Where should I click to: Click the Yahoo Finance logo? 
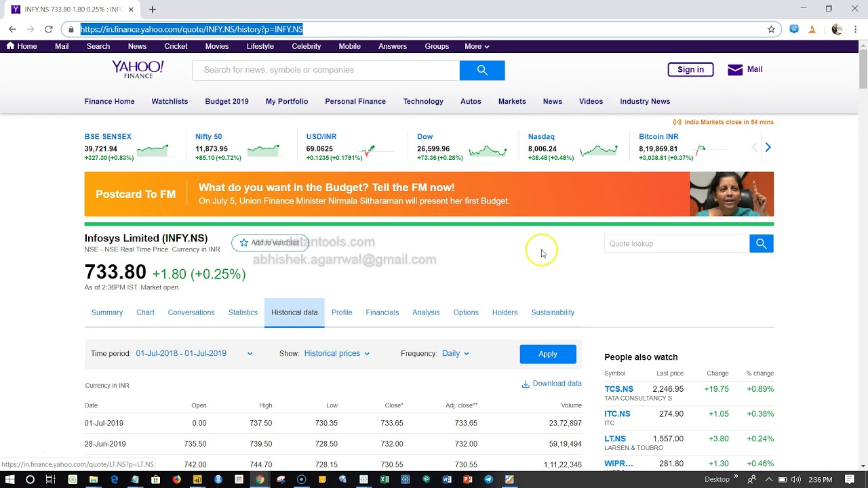[x=138, y=69]
